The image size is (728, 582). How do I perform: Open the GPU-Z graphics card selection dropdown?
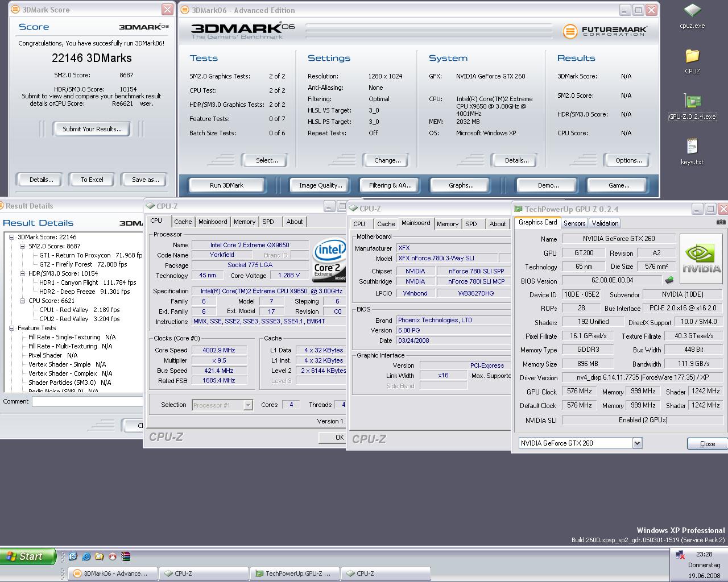click(637, 443)
